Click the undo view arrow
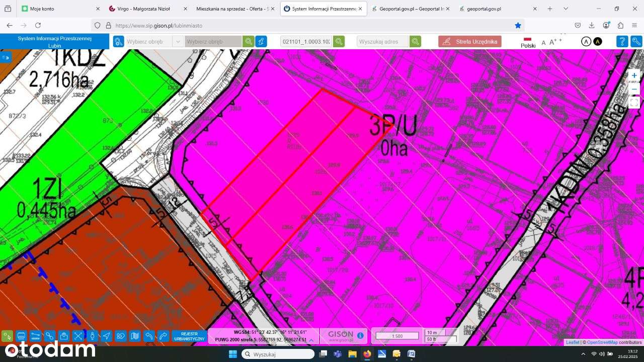Image resolution: width=644 pixels, height=362 pixels. click(149, 336)
